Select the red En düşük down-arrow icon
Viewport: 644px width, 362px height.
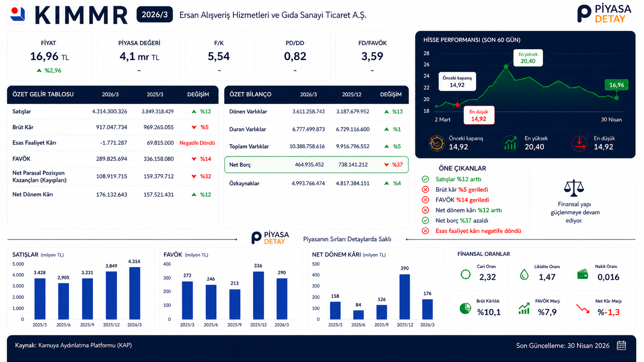579,143
